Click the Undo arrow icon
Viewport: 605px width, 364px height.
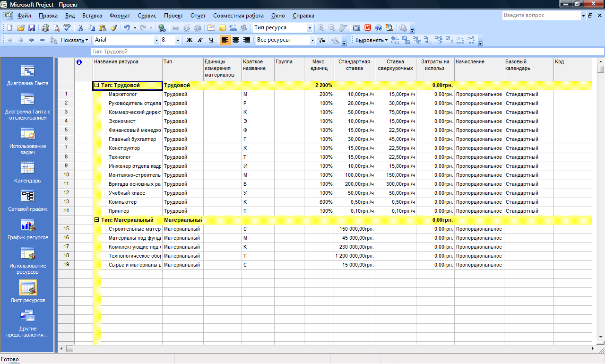(x=127, y=28)
